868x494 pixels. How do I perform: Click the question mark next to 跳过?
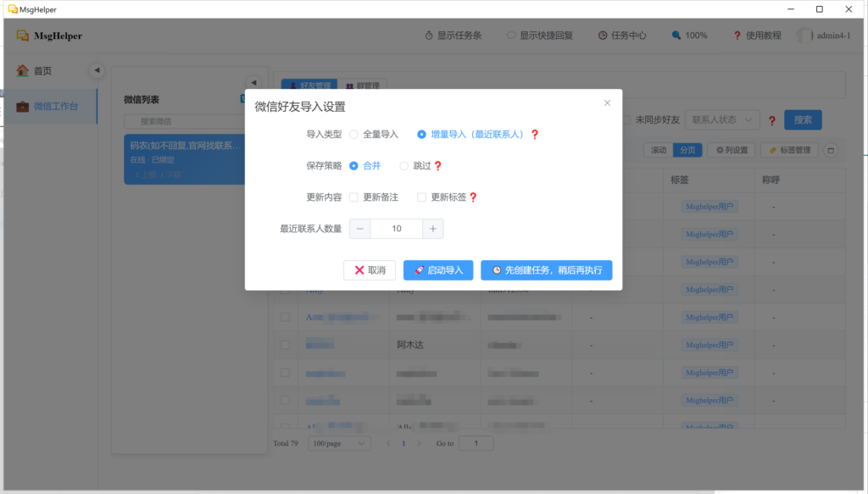coord(438,166)
